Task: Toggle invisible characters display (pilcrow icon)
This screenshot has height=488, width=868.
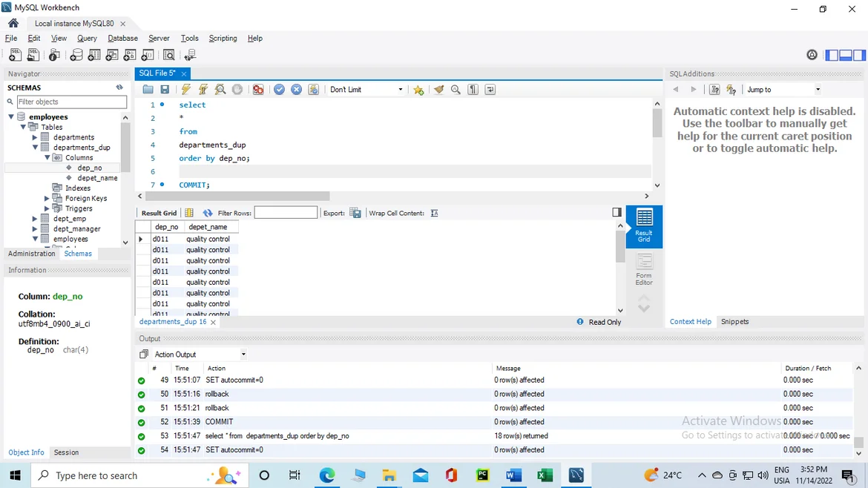Action: point(473,90)
